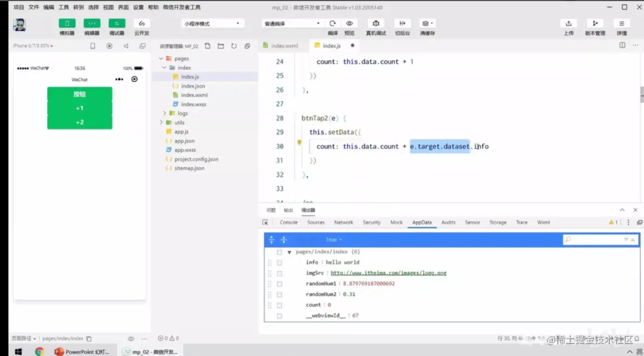Tick the checkbox beside count row
The image size is (644, 356).
pos(279,306)
